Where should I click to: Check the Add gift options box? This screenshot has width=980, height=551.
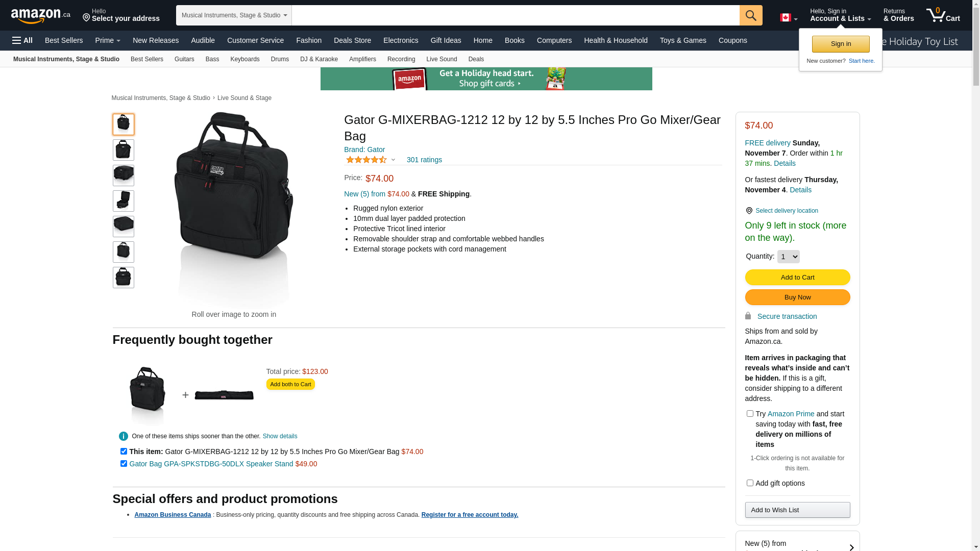coord(750,483)
